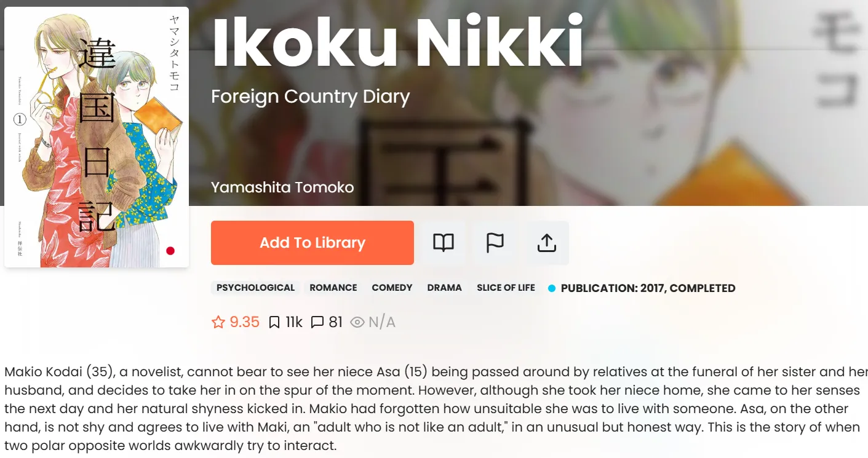Click the upload share icon

(x=546, y=243)
